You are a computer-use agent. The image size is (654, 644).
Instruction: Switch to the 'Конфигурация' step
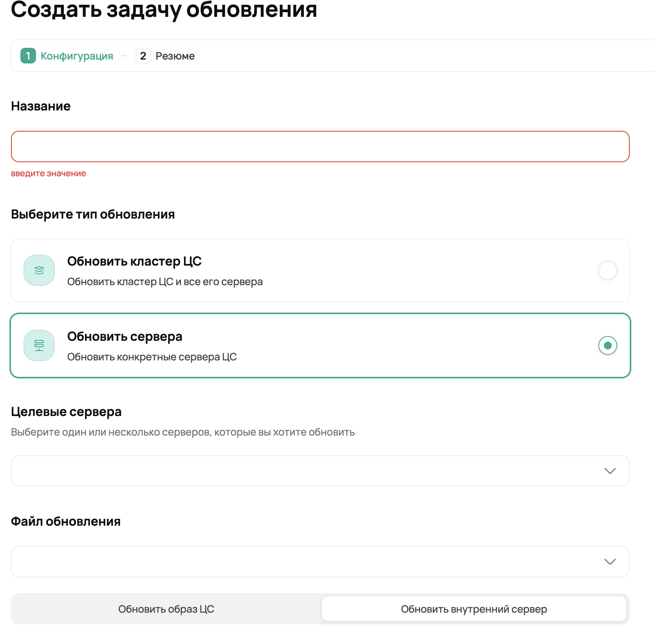pyautogui.click(x=77, y=56)
